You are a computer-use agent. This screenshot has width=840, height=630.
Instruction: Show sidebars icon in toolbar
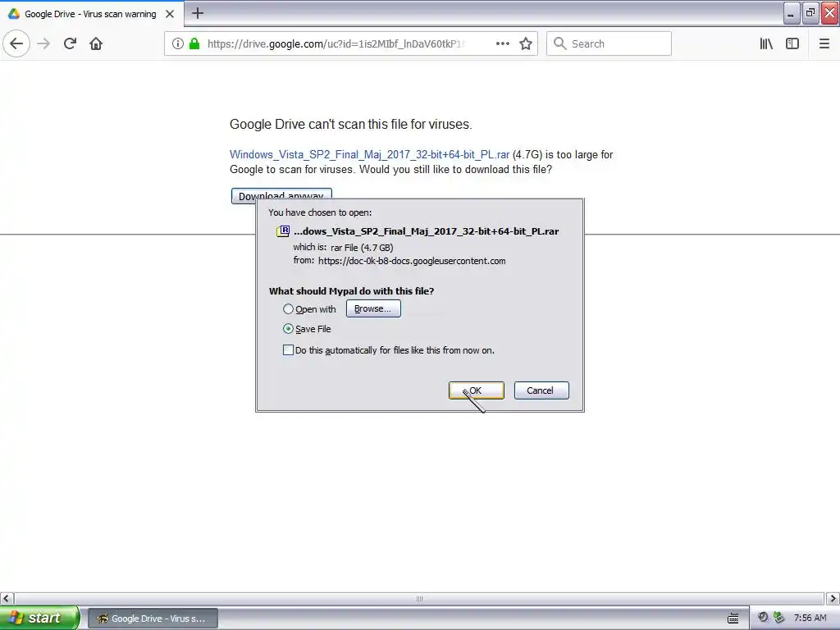tap(792, 43)
